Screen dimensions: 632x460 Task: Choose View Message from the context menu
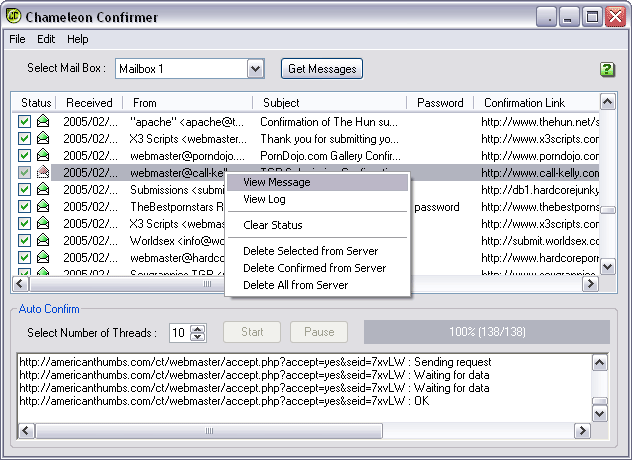(277, 183)
